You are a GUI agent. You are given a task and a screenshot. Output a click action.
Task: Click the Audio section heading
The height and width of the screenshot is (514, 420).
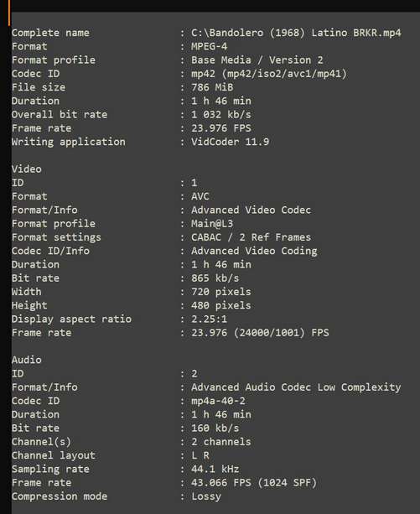click(x=27, y=360)
